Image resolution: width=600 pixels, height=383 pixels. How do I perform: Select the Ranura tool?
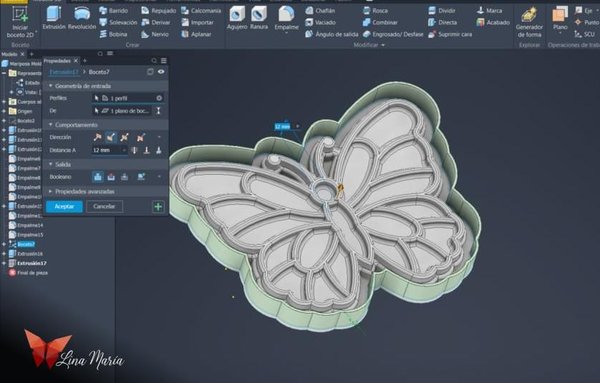tap(259, 18)
